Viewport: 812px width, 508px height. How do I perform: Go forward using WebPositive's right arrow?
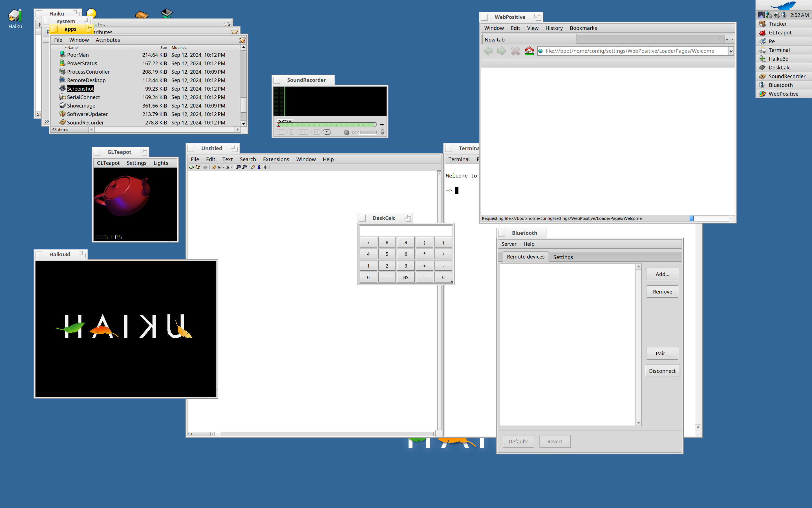tap(502, 51)
